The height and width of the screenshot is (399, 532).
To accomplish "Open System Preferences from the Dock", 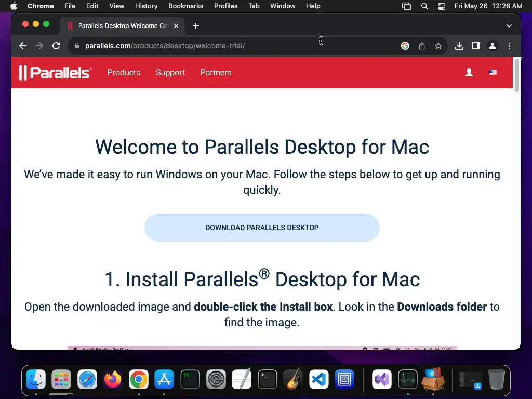I will tap(216, 379).
